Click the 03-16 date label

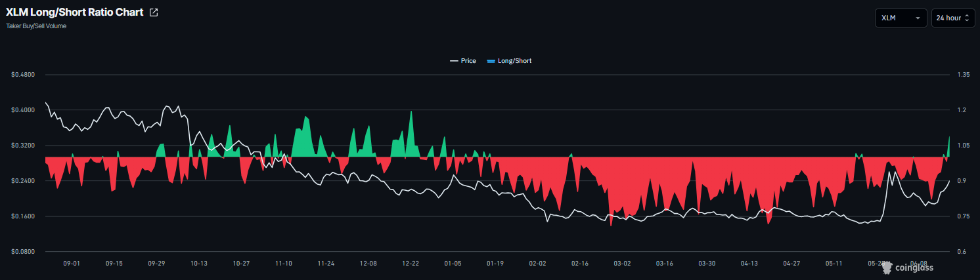click(665, 264)
